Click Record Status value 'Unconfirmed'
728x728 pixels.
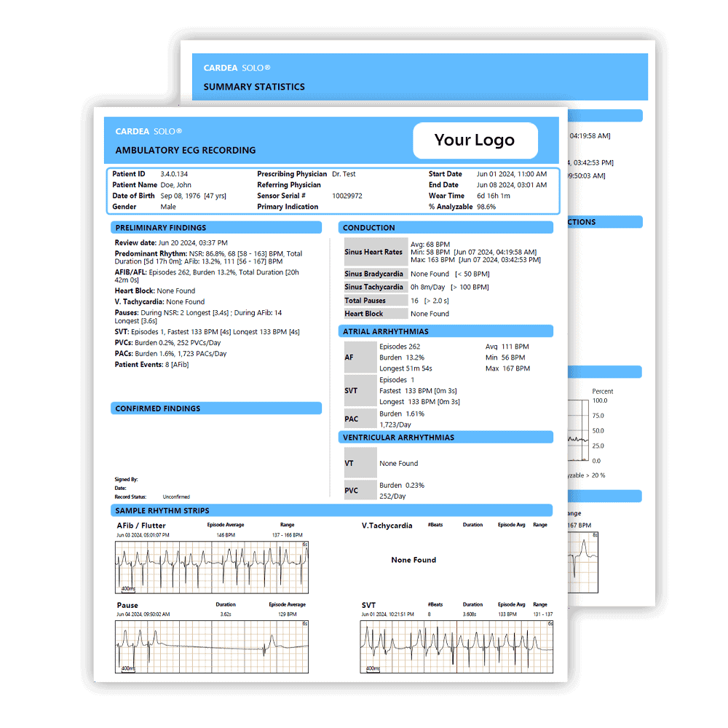point(176,496)
